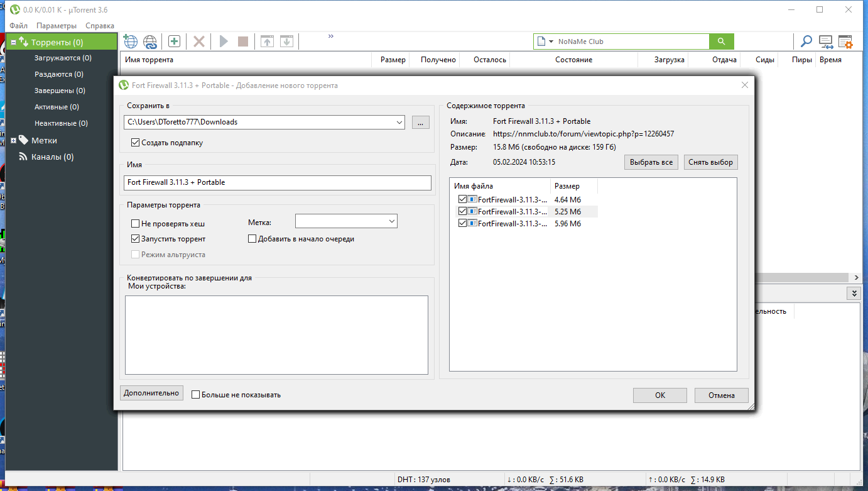Click the Сиды column header
Screen dimensions: 868x491
pyautogui.click(x=758, y=60)
